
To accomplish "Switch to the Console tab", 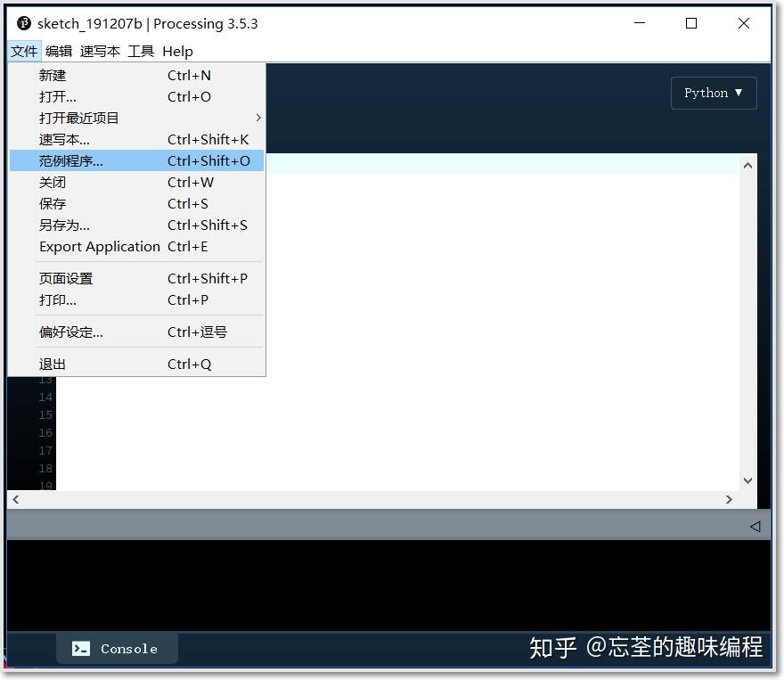I will click(117, 649).
